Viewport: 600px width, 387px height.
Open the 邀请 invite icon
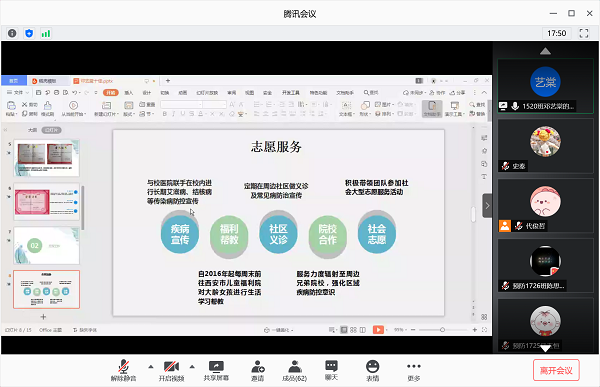tap(258, 371)
